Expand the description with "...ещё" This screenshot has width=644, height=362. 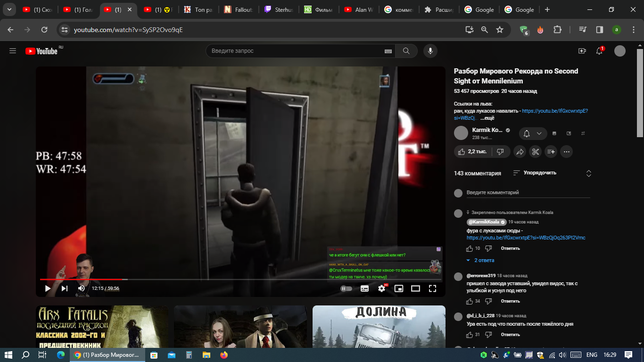click(487, 118)
